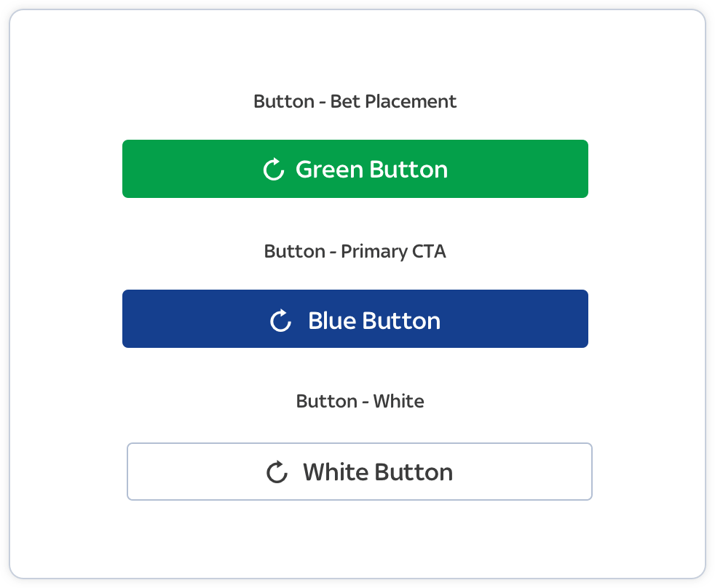Click the White Button

click(360, 471)
